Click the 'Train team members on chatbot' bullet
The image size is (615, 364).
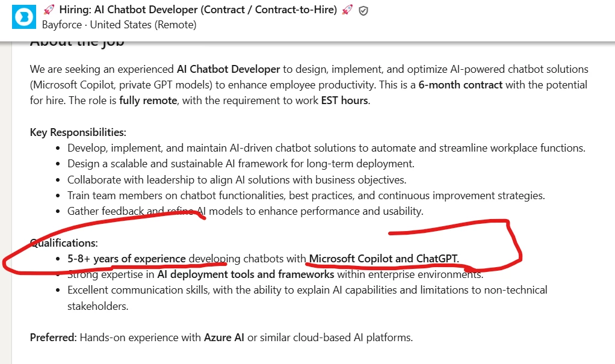tap(306, 196)
